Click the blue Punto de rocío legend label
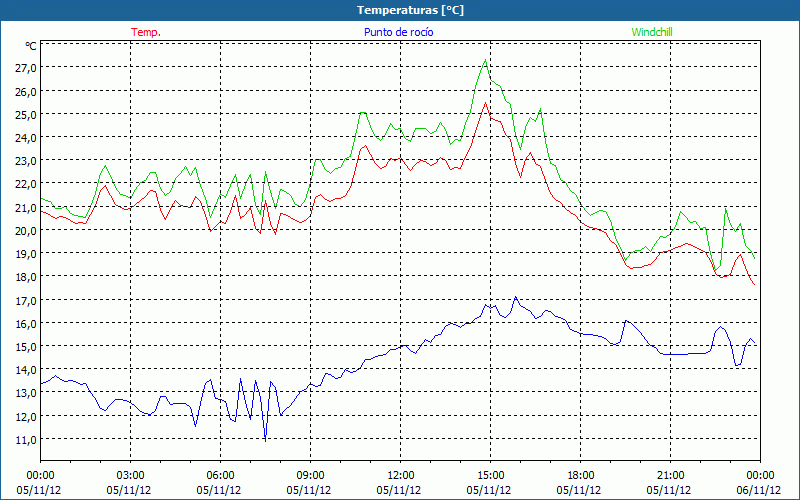800x500 pixels. [398, 32]
